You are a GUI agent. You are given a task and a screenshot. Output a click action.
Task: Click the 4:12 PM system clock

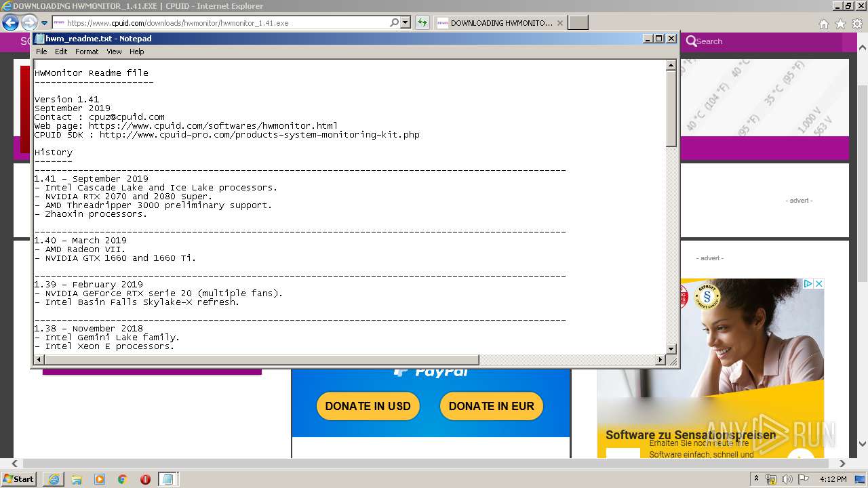tap(833, 479)
